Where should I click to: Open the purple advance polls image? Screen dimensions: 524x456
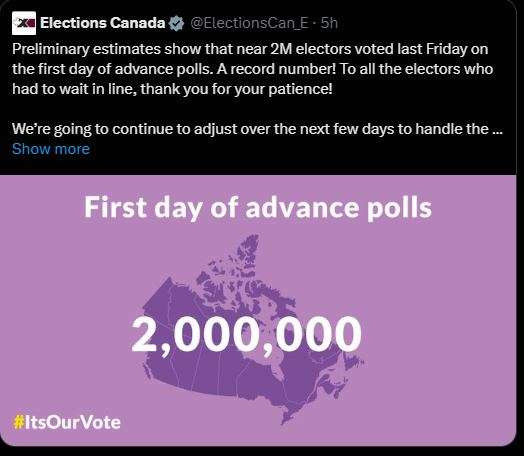(258, 310)
